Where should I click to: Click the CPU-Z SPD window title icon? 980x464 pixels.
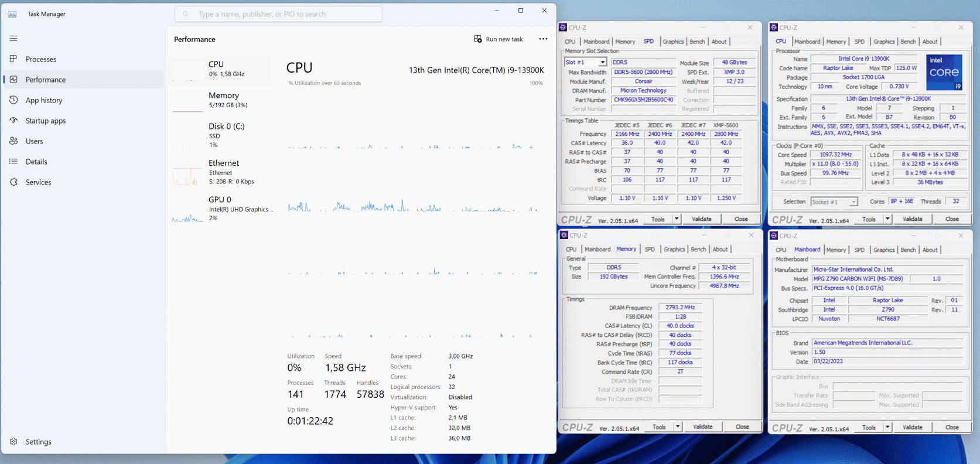pos(563,28)
